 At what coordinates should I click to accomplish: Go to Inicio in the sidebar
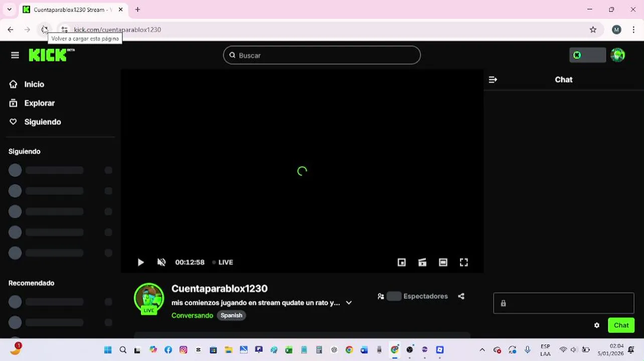point(34,84)
